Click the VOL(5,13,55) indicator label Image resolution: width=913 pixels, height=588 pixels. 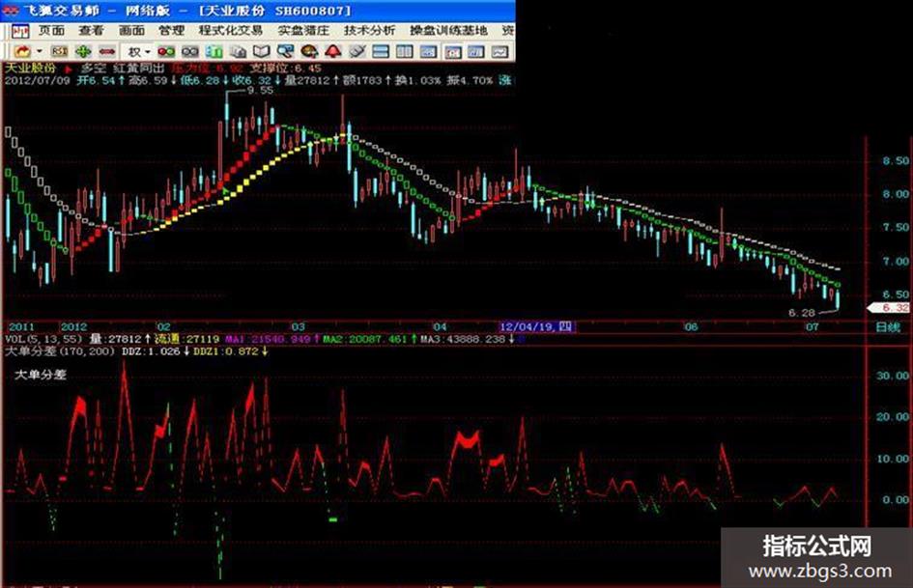(43, 339)
